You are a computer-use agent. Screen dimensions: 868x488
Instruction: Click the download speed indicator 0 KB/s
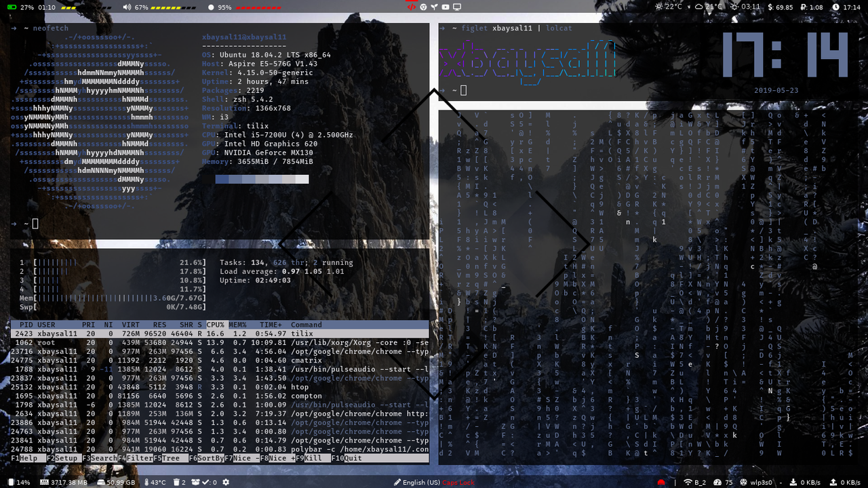tap(806, 483)
